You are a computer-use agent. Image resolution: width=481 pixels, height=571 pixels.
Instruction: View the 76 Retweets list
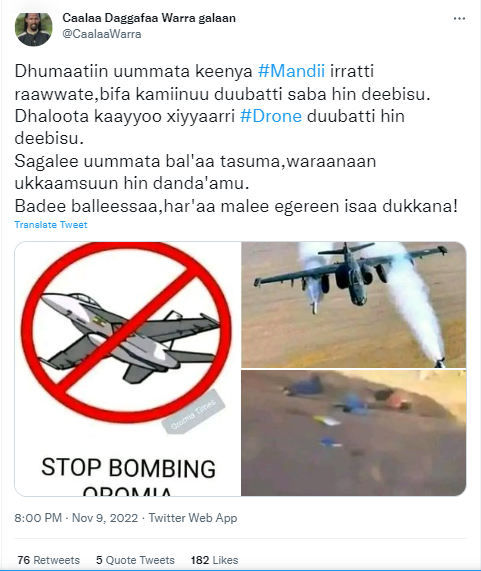pos(48,560)
